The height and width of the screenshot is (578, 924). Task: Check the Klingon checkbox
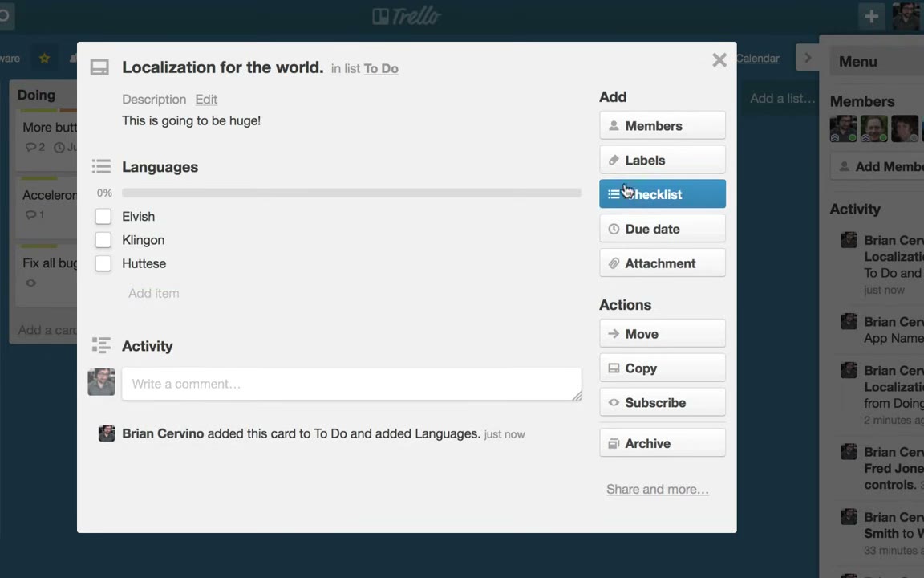click(x=103, y=240)
